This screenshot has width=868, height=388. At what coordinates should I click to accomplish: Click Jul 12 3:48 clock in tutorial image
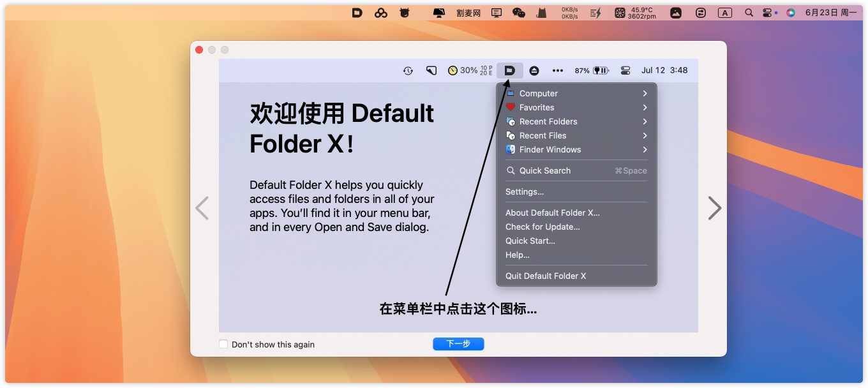pos(664,70)
